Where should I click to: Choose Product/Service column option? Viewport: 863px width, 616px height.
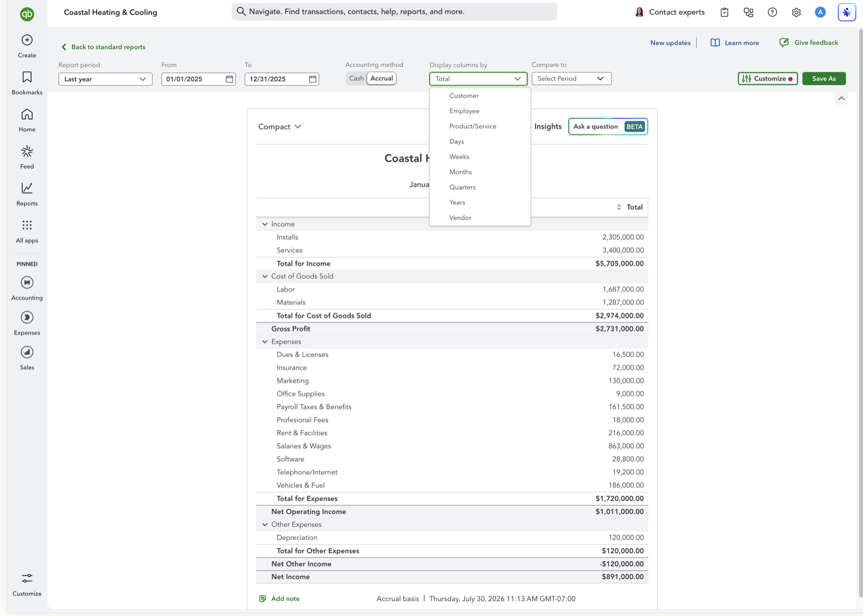click(480, 126)
